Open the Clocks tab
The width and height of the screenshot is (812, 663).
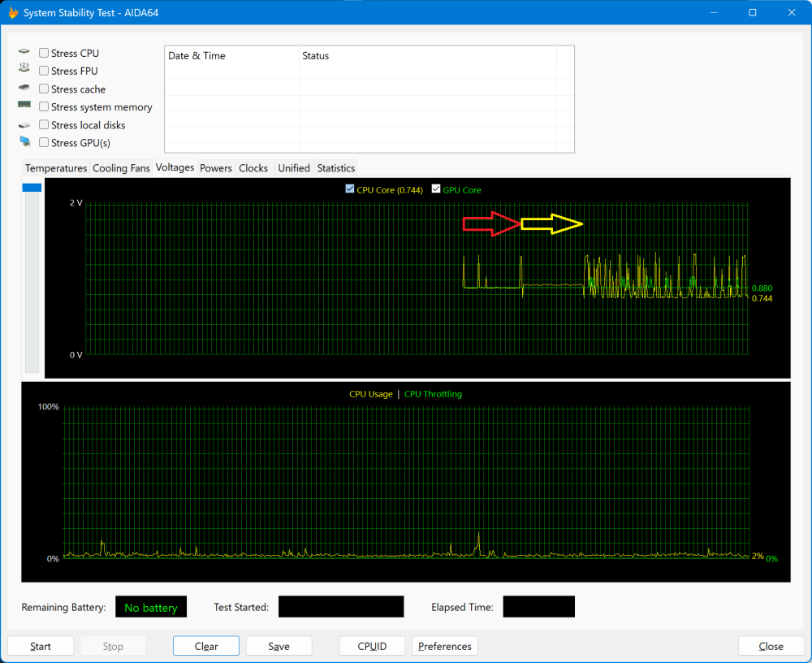click(x=253, y=168)
